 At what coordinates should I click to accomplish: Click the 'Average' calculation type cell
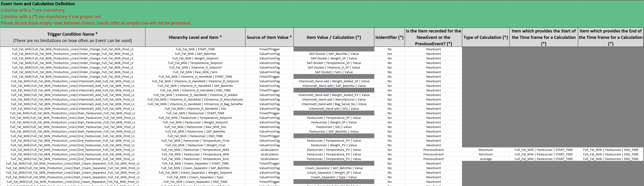(486, 159)
